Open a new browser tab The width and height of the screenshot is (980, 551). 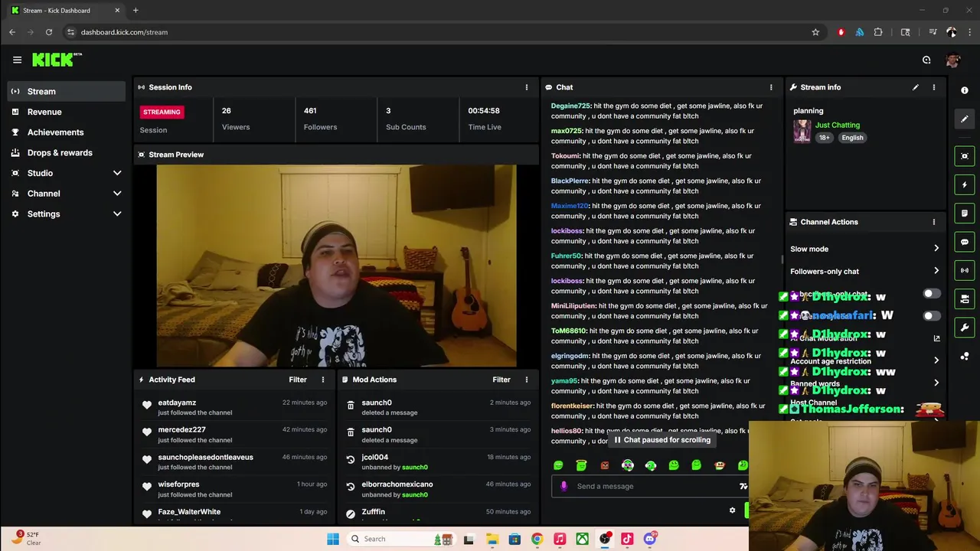(136, 11)
